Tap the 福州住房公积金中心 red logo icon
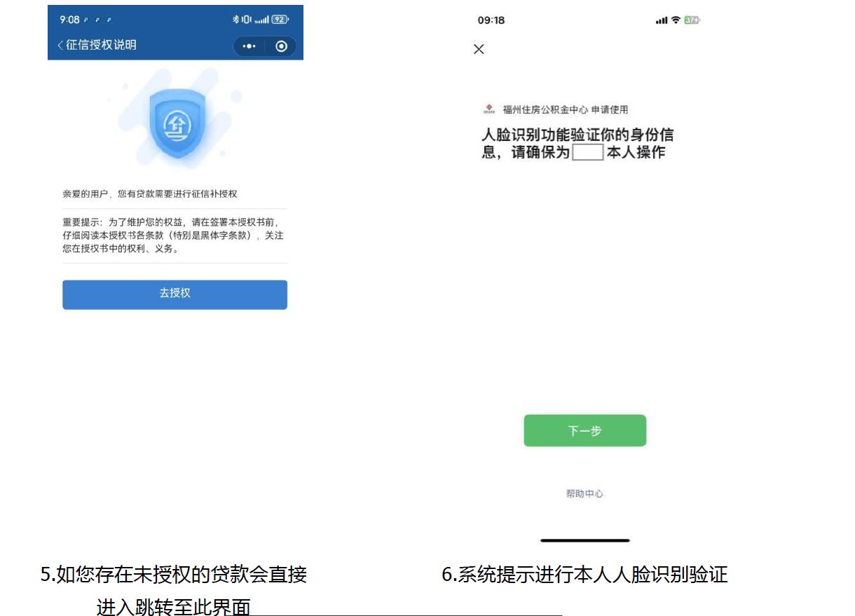Screen dimensions: 855x616 point(488,109)
